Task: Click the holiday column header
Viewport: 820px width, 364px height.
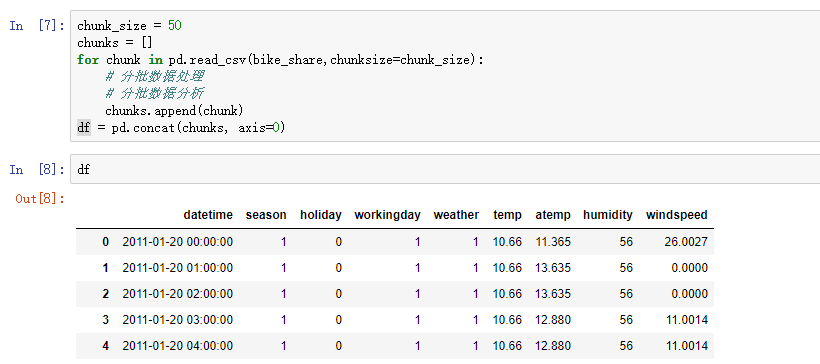Action: (321, 215)
